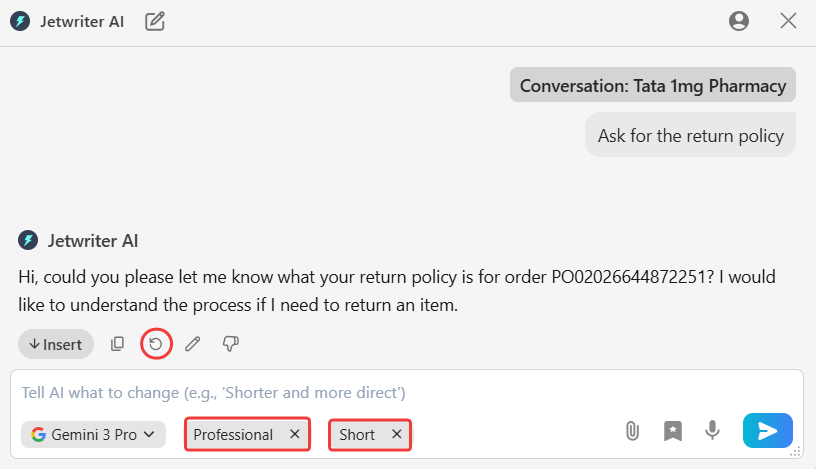Copy the AI response to clipboard
This screenshot has height=469, width=816.
coord(118,344)
